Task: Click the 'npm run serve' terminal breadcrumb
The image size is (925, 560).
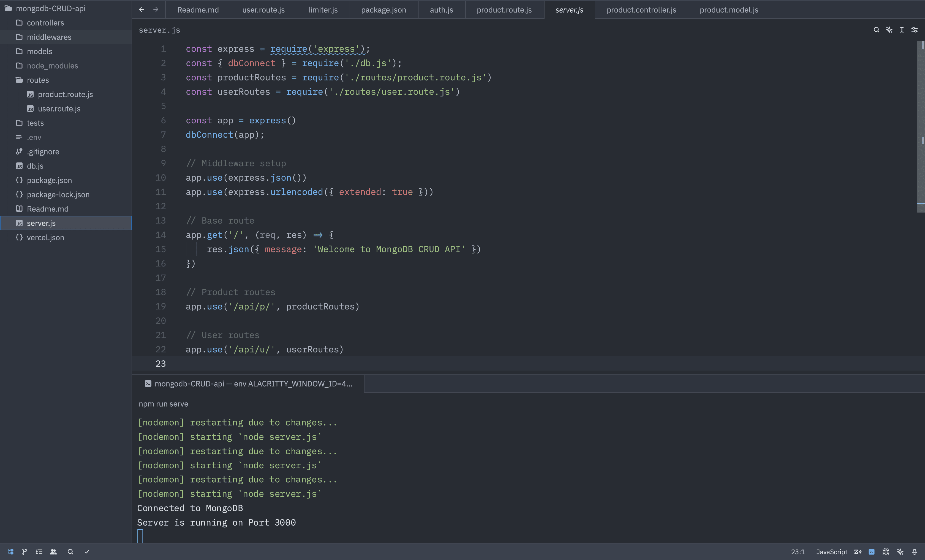Action: pos(163,404)
